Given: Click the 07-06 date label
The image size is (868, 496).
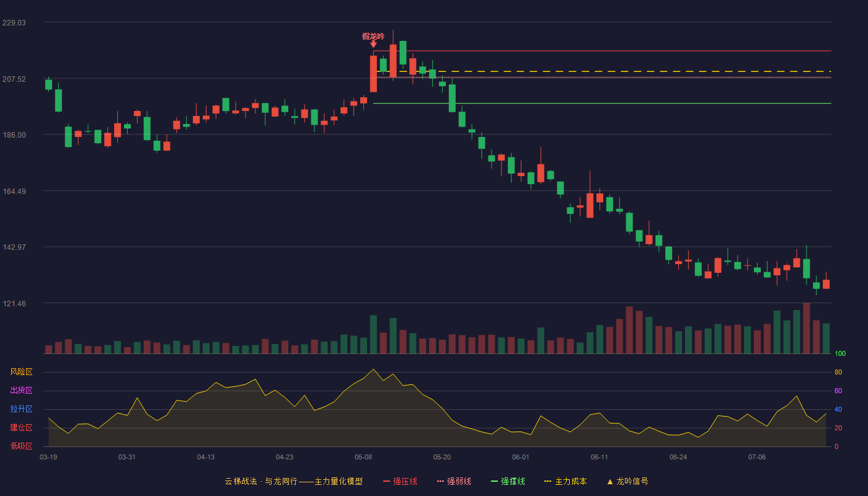Looking at the screenshot, I should 757,457.
